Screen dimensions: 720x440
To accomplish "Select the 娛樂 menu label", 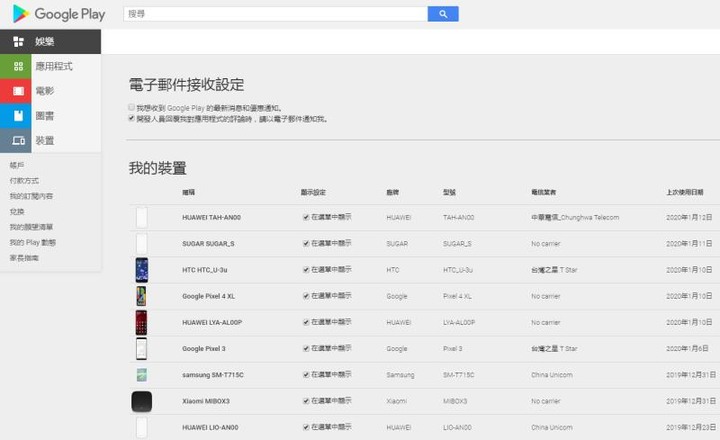I will point(45,42).
